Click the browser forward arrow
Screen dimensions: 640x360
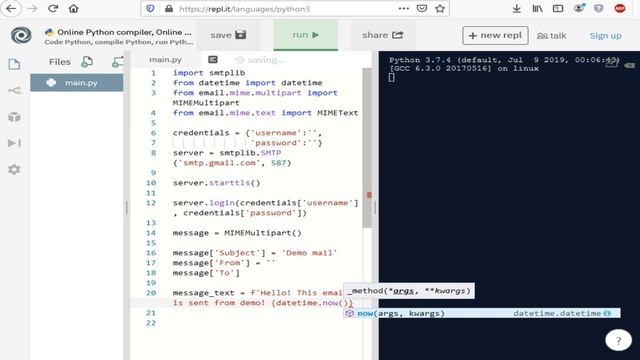pyautogui.click(x=32, y=9)
